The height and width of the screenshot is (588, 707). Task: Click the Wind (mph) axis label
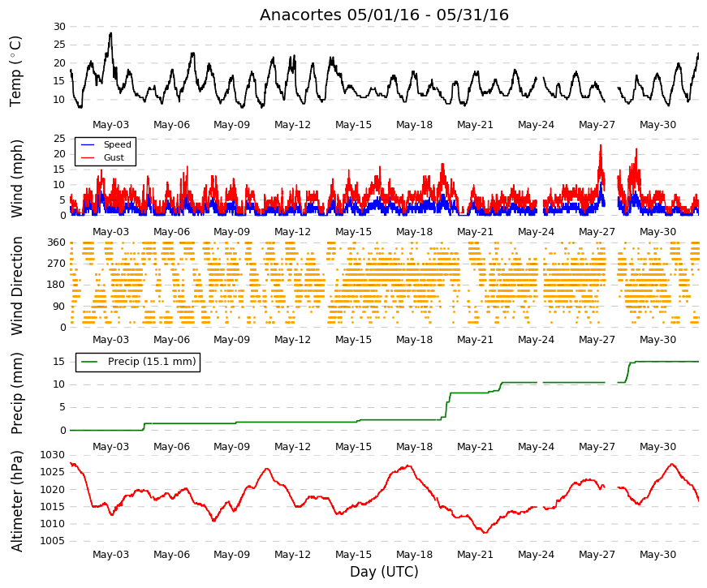16,178
